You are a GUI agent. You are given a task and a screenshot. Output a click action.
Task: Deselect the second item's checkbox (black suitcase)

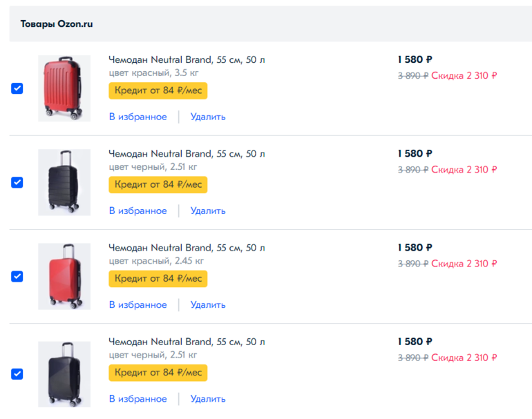point(17,182)
